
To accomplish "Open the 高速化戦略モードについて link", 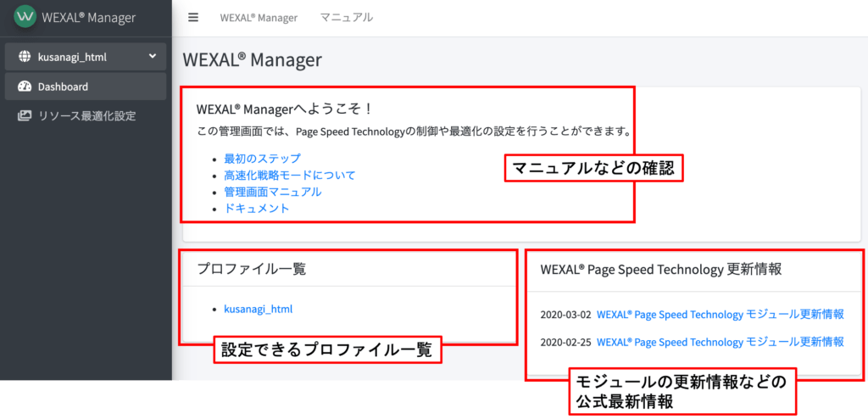I will [x=290, y=176].
